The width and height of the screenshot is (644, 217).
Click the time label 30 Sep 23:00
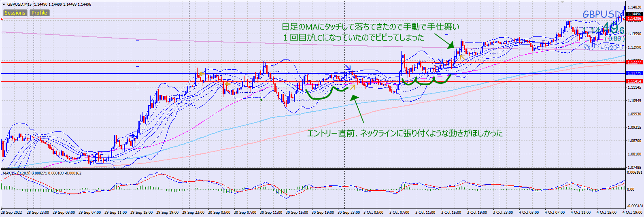(x=349, y=213)
